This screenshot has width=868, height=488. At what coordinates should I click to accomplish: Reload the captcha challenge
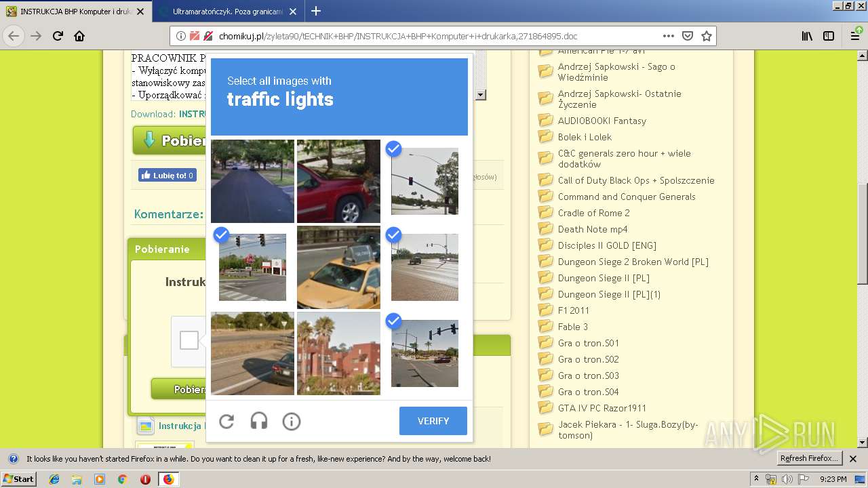226,422
